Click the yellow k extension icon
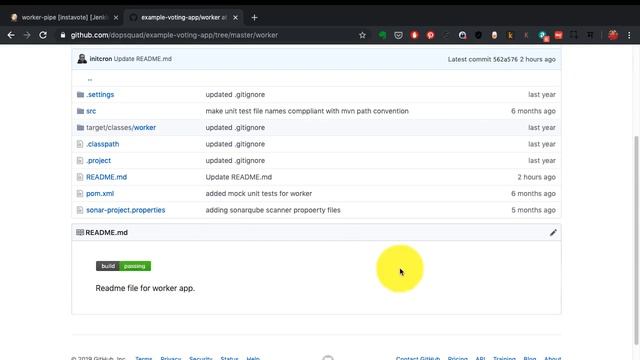 pyautogui.click(x=510, y=36)
